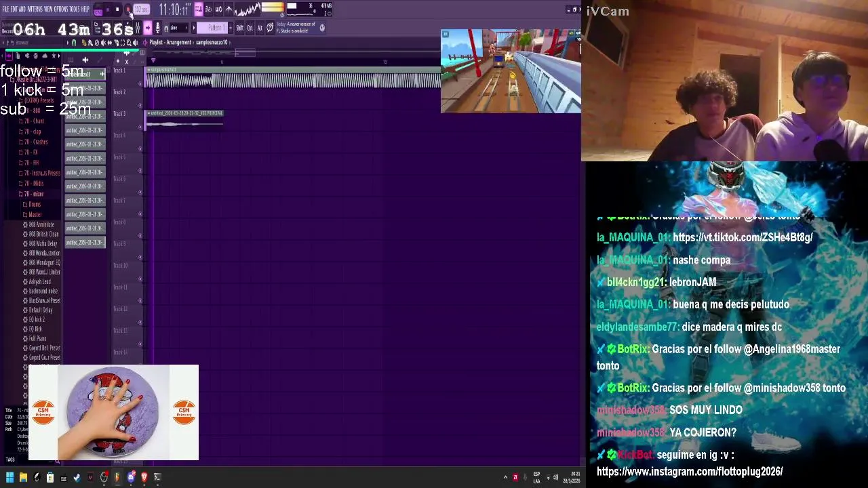Select the 808 British Clean preset
The width and height of the screenshot is (868, 488).
43,234
